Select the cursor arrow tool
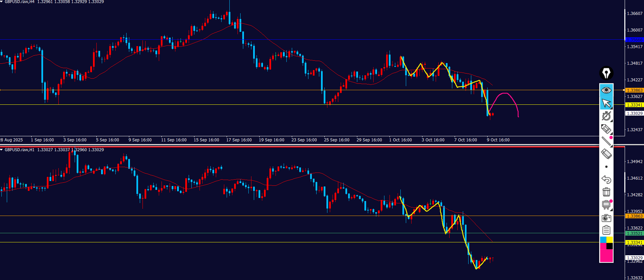This screenshot has height=280, width=644. coord(606,103)
